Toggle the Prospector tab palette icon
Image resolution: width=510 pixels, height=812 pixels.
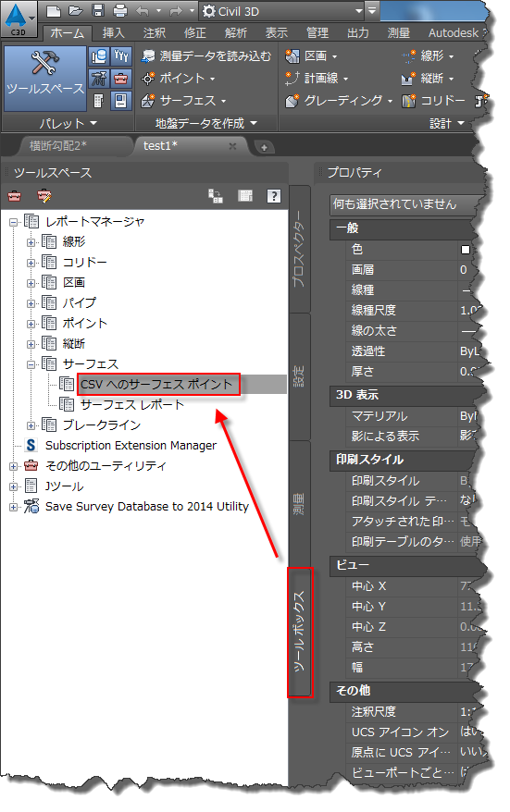99,55
